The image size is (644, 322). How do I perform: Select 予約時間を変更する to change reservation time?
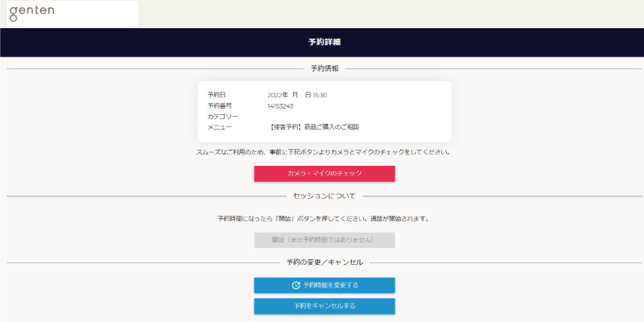pos(324,286)
